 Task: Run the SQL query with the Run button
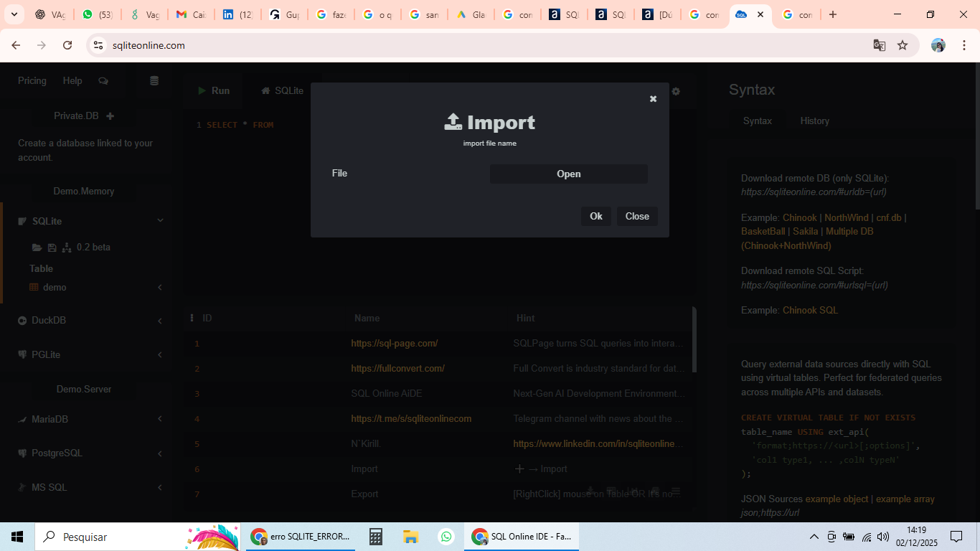coord(213,90)
